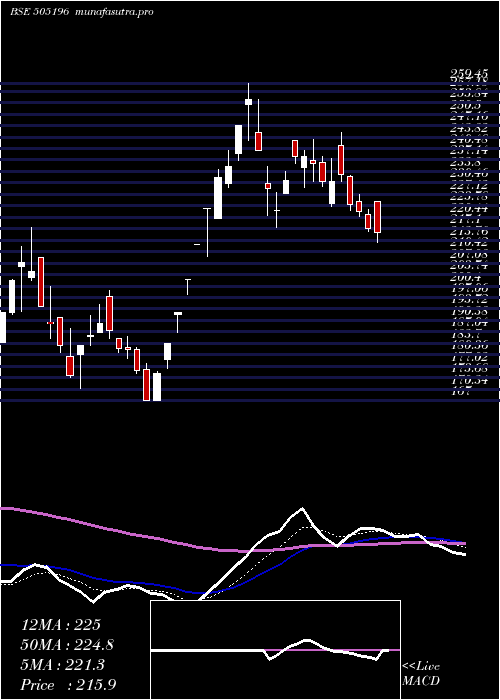
Task: Click the 227.12 price axis label
Action: point(469,186)
